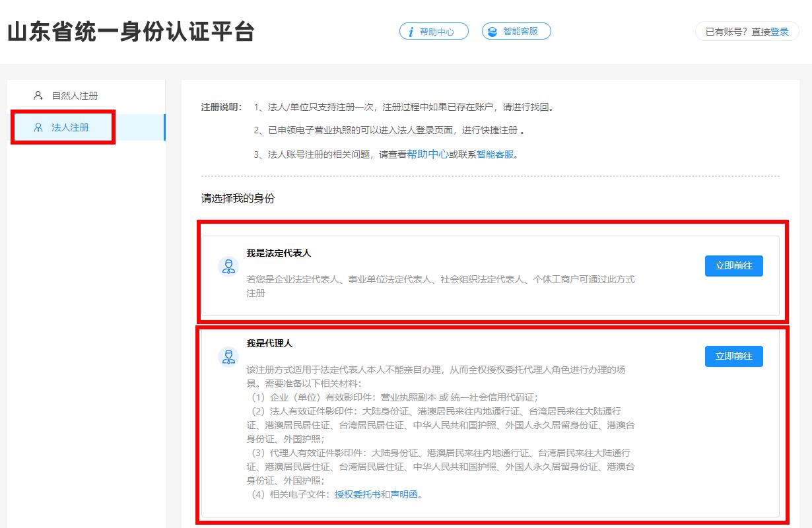Click the 山东省统一身份认证平台 page title
This screenshot has width=812, height=528.
131,32
